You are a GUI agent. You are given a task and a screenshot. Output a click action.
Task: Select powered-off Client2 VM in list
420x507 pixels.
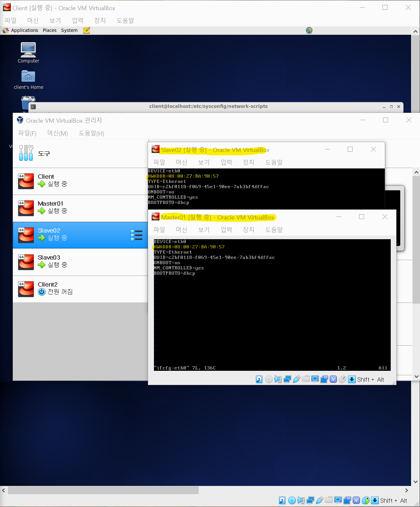click(80, 289)
